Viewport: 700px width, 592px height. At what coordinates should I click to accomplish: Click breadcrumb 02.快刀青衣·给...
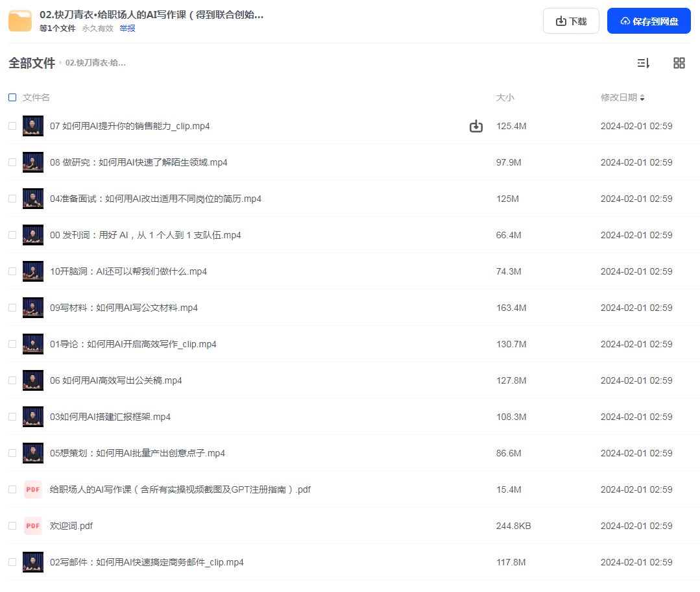(95, 63)
